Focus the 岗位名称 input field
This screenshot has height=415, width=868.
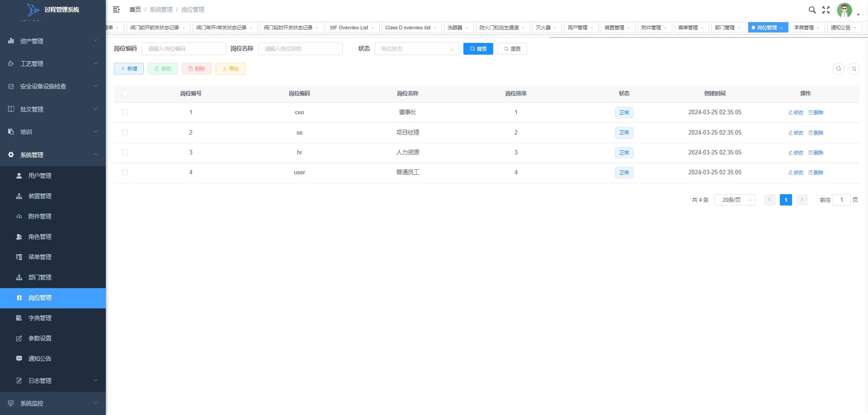[301, 49]
